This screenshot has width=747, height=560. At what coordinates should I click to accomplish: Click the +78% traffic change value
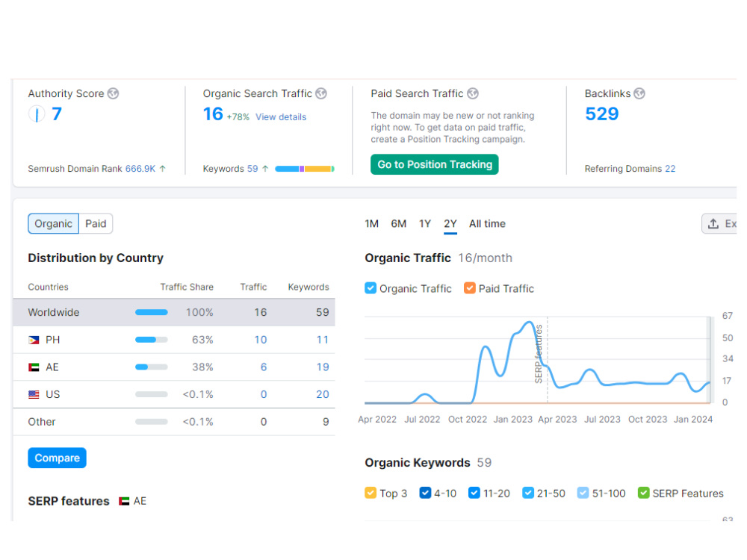(x=238, y=117)
